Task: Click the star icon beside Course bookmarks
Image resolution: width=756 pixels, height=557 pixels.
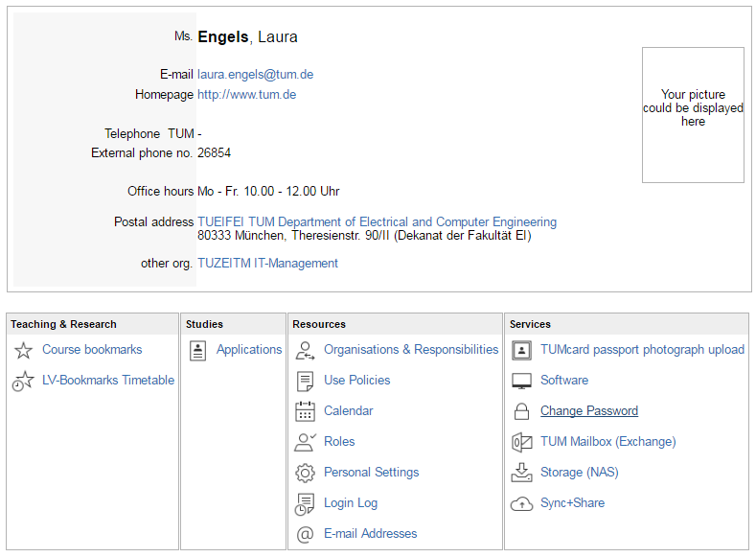Action: point(23,350)
